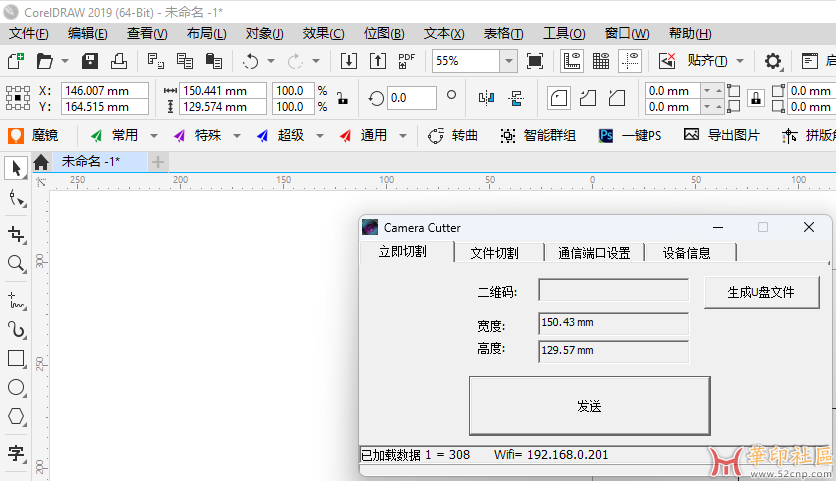Click the 智能群组 button
This screenshot has width=836, height=481.
(x=538, y=136)
